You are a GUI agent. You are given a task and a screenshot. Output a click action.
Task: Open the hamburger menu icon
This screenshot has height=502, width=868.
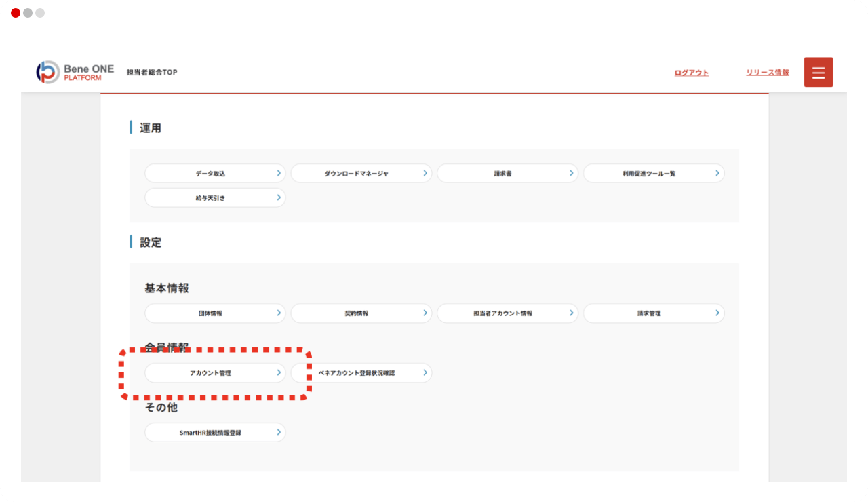point(818,72)
